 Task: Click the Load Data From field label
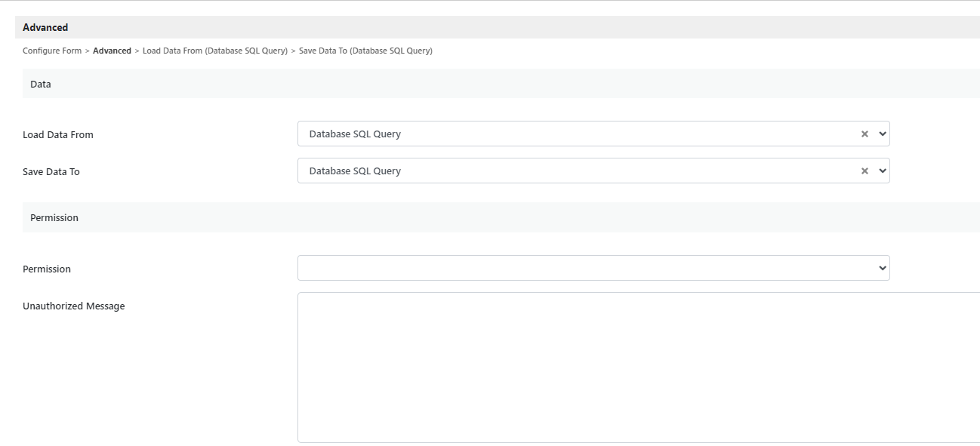pyautogui.click(x=58, y=135)
